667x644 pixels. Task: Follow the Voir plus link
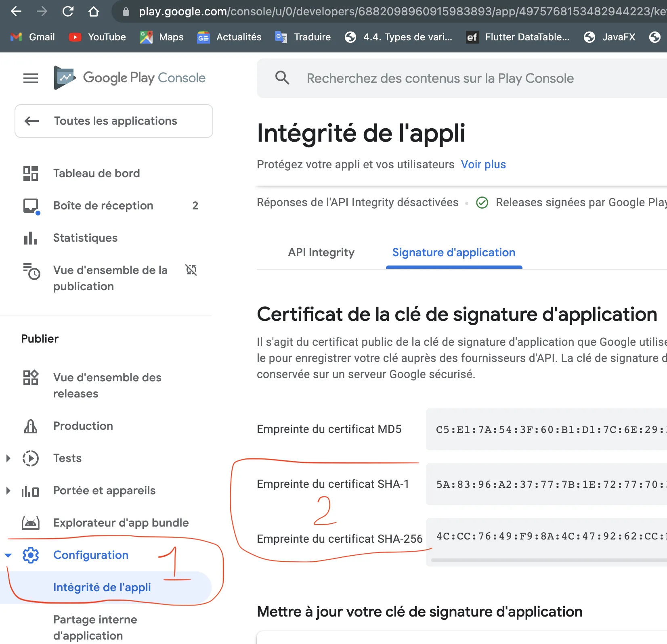coord(483,165)
